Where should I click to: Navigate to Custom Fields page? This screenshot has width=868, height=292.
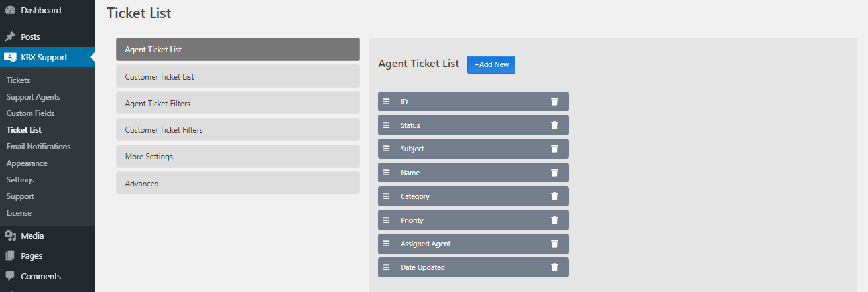pyautogui.click(x=31, y=113)
